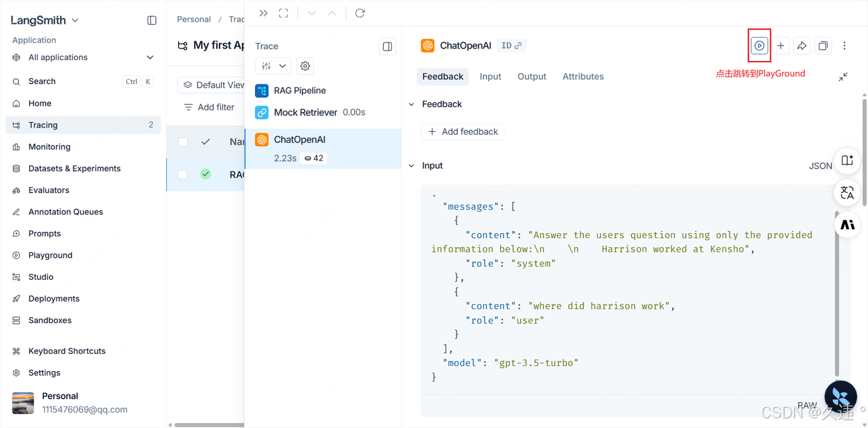Open Sandboxes in the sidebar
The height and width of the screenshot is (428, 868).
coord(83,320)
